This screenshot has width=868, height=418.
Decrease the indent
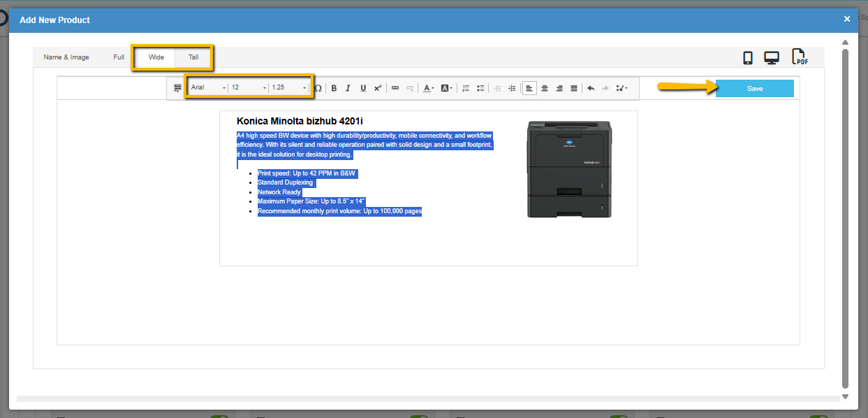pos(498,88)
